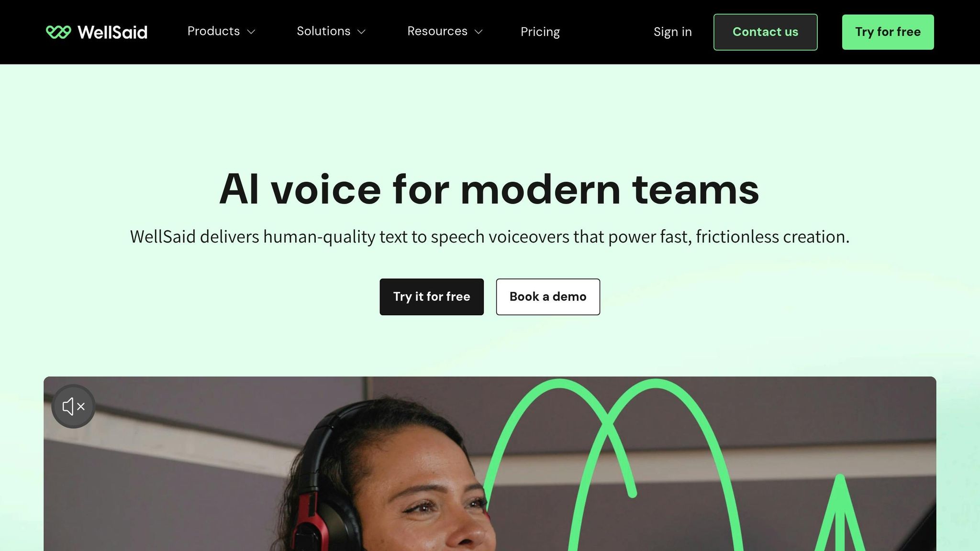
Task: Select the Solutions menu label
Action: (x=323, y=31)
